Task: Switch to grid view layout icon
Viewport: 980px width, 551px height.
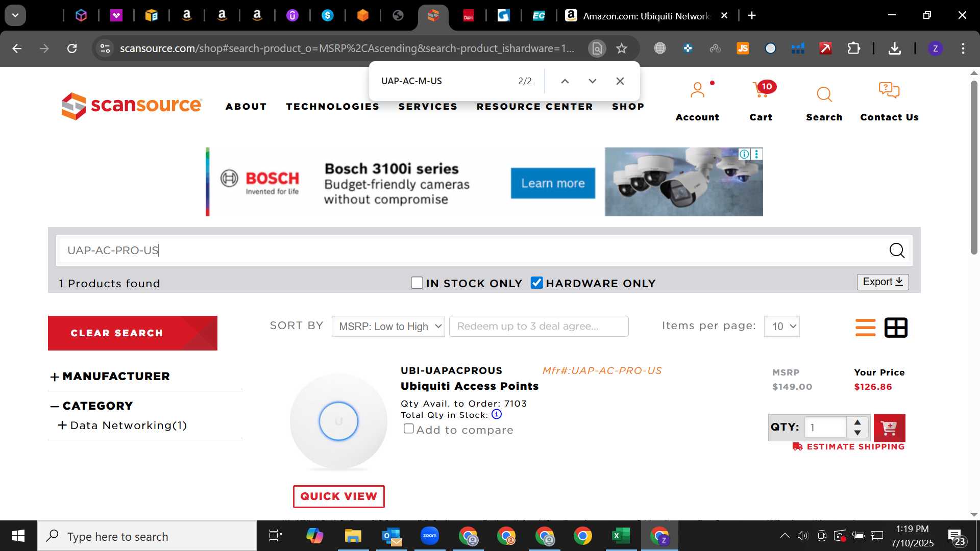Action: point(896,328)
